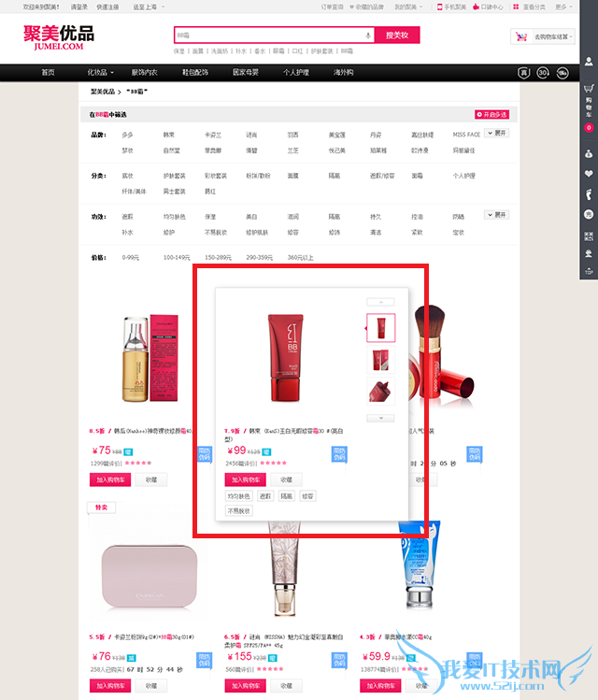Click the footprint history icon in sidebar
Screen dimensions: 598x700
coord(589,194)
